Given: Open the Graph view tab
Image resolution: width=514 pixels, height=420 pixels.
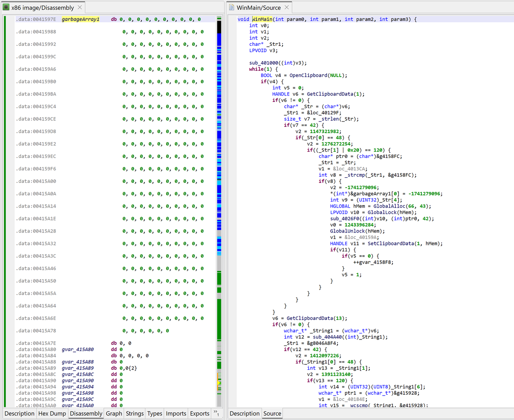Looking at the screenshot, I should coord(114,414).
